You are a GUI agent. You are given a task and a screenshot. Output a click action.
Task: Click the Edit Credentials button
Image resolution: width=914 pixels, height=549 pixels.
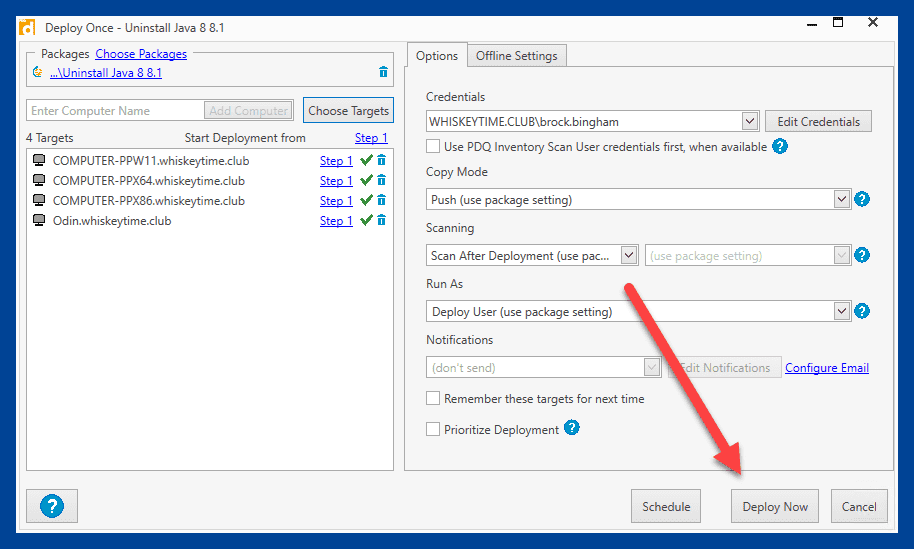click(x=818, y=121)
